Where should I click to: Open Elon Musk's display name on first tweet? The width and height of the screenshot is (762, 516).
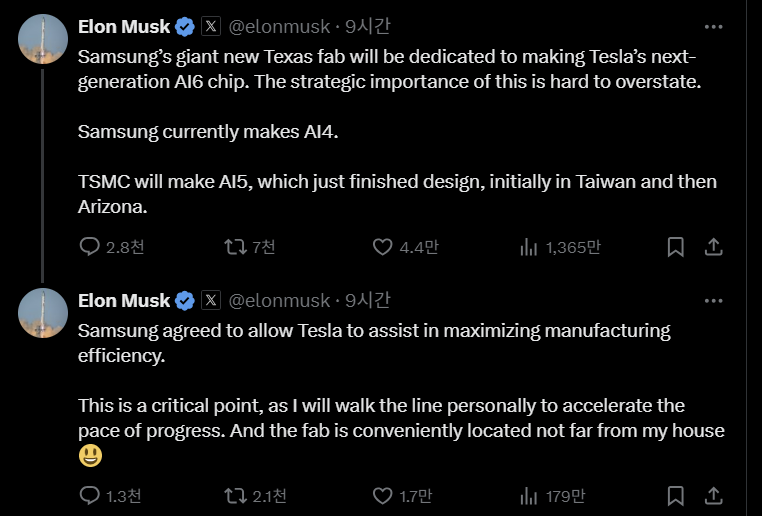[x=124, y=27]
